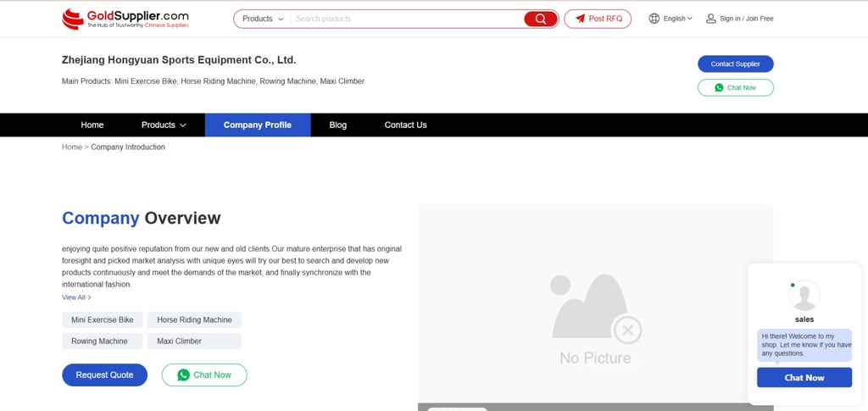Click the GoldSupplier.com logo
Screen dimensions: 868x411
(125, 19)
